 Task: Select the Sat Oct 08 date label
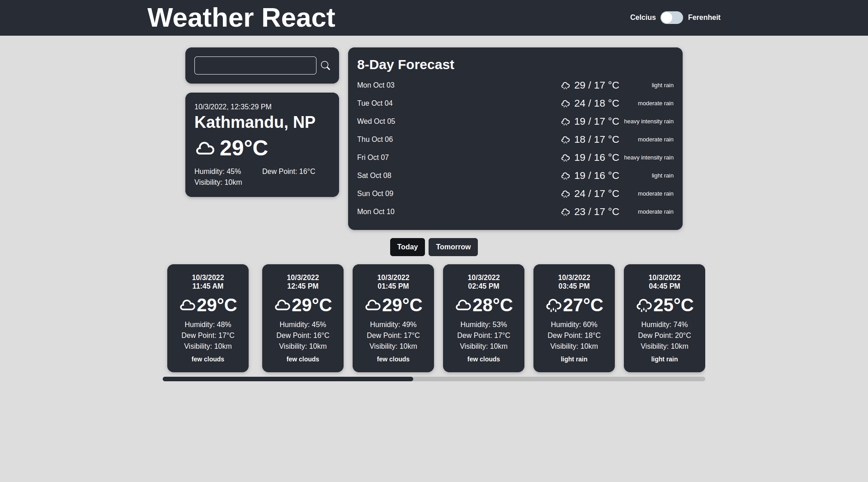[374, 176]
